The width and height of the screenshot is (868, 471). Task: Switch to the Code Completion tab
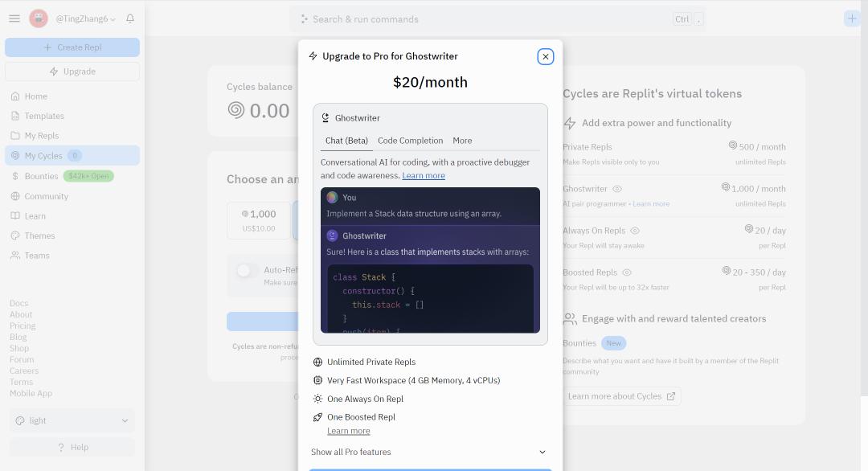pos(410,141)
